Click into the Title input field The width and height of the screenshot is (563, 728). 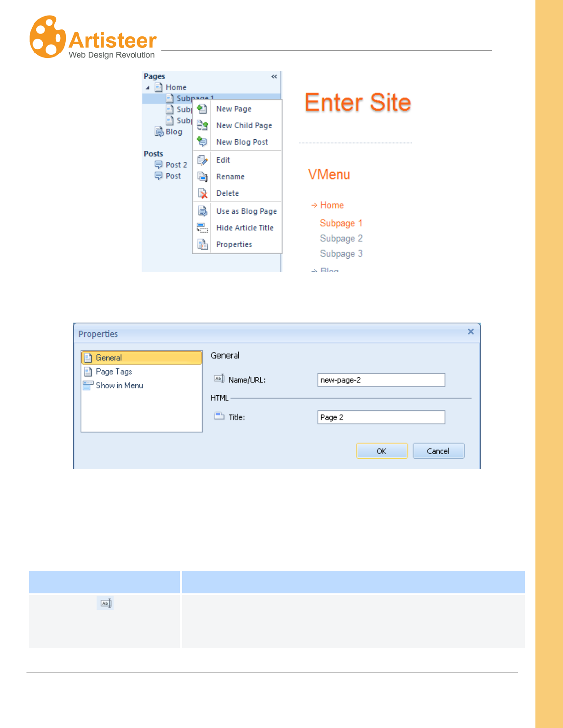pyautogui.click(x=381, y=417)
